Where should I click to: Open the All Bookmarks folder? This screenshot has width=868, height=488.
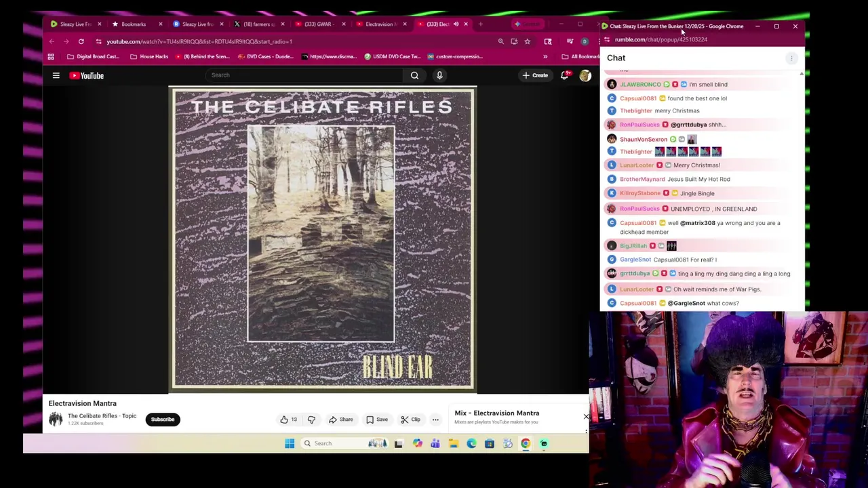tap(580, 57)
